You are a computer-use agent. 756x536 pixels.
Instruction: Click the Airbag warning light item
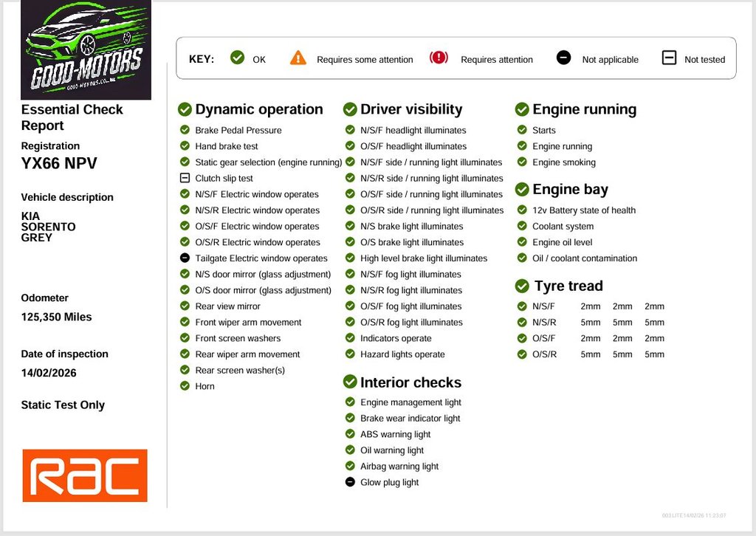pyautogui.click(x=399, y=467)
